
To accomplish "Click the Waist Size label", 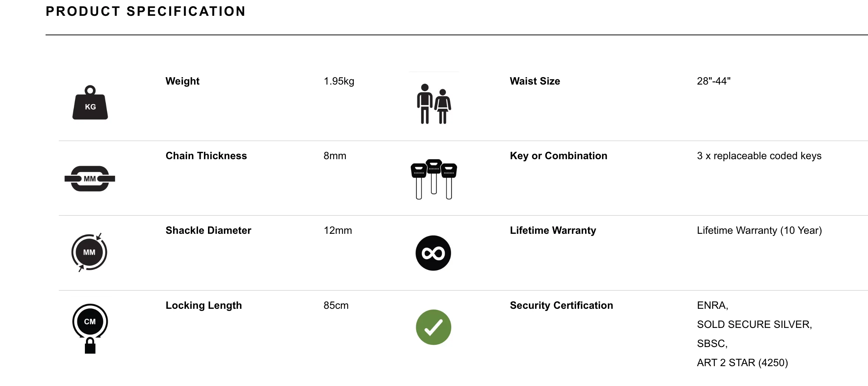I will click(535, 81).
